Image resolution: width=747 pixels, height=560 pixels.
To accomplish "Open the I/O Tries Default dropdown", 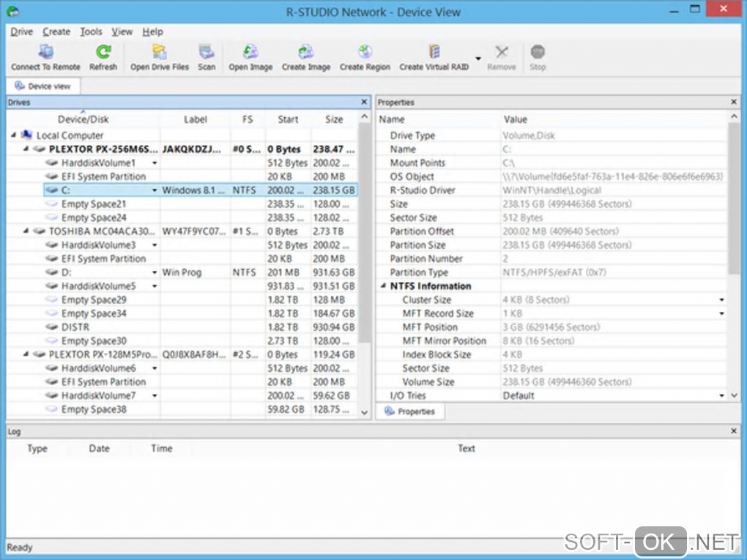I will 722,396.
